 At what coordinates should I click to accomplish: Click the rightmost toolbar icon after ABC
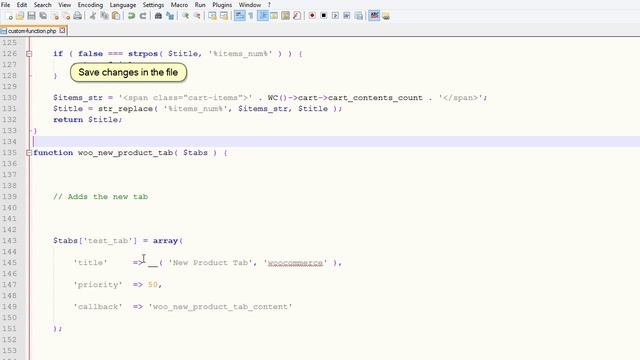coord(386,16)
